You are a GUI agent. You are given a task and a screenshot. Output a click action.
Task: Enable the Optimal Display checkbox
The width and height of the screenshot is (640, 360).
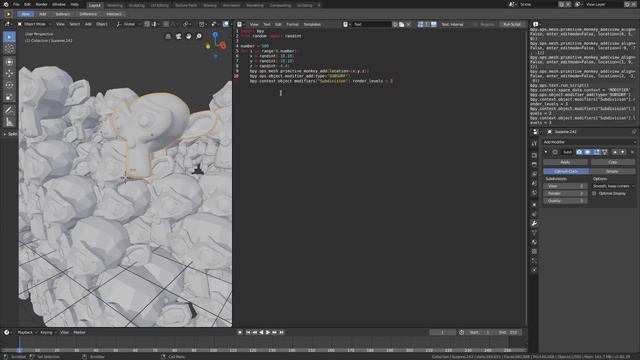594,193
